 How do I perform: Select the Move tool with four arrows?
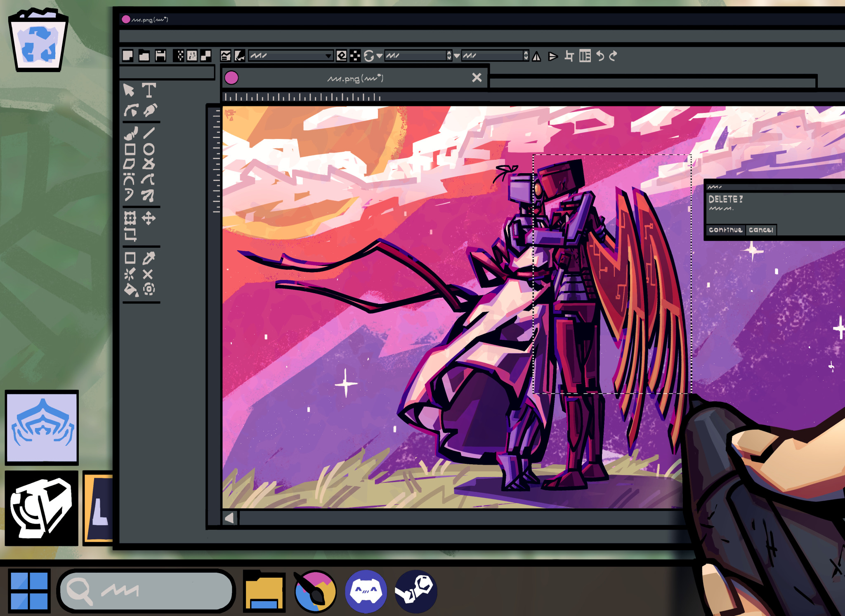[x=149, y=218]
